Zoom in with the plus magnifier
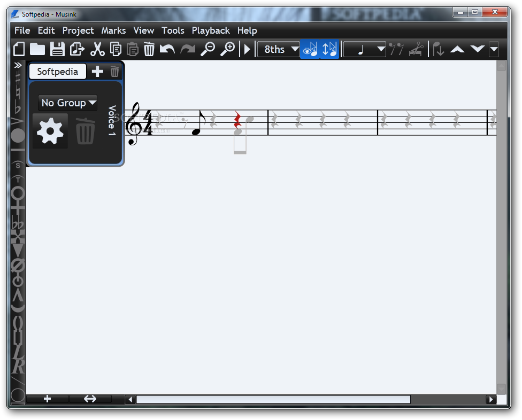522x420 pixels. coord(228,49)
